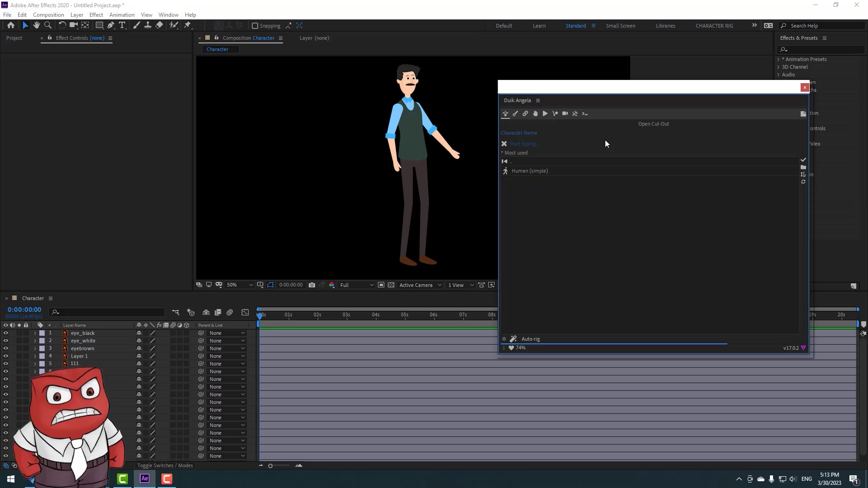Open the Active Camera view dropdown
Viewport: 868px width, 488px height.
coord(420,285)
